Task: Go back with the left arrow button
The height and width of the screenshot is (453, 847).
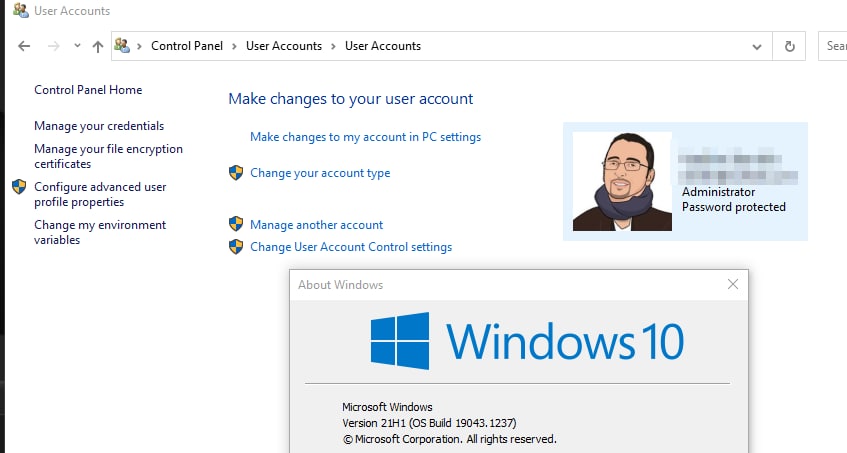Action: pyautogui.click(x=24, y=46)
